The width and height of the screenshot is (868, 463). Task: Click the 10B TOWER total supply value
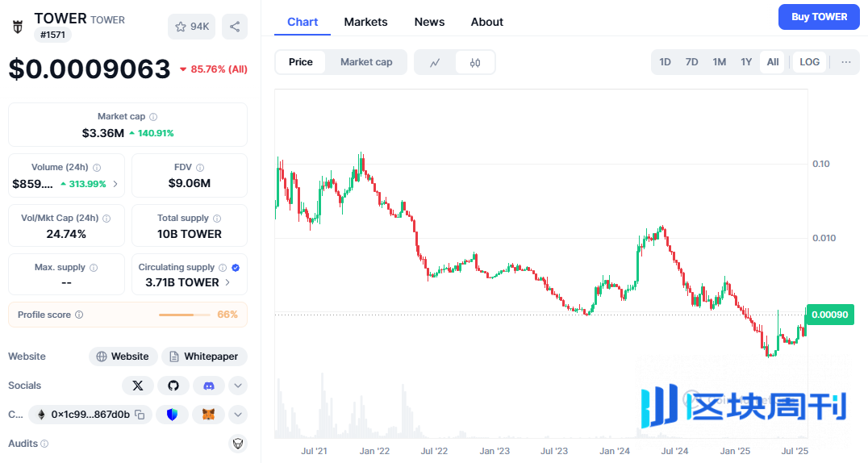(x=190, y=234)
